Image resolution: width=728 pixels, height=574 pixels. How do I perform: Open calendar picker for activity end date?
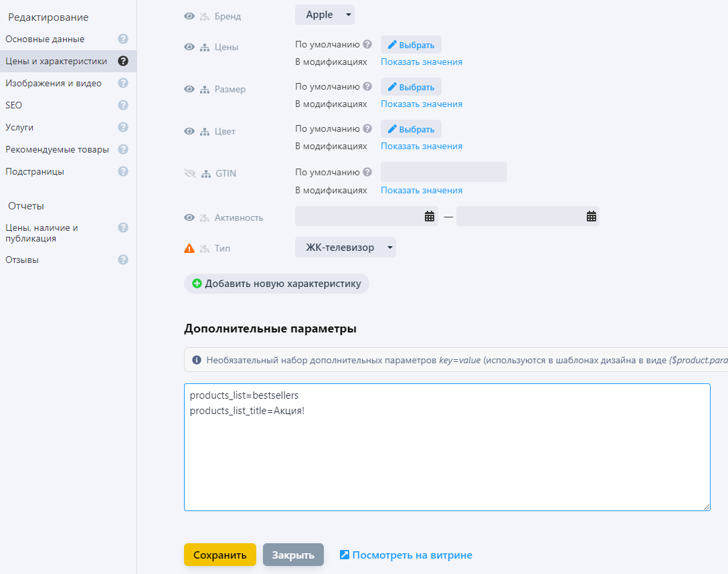click(x=591, y=216)
